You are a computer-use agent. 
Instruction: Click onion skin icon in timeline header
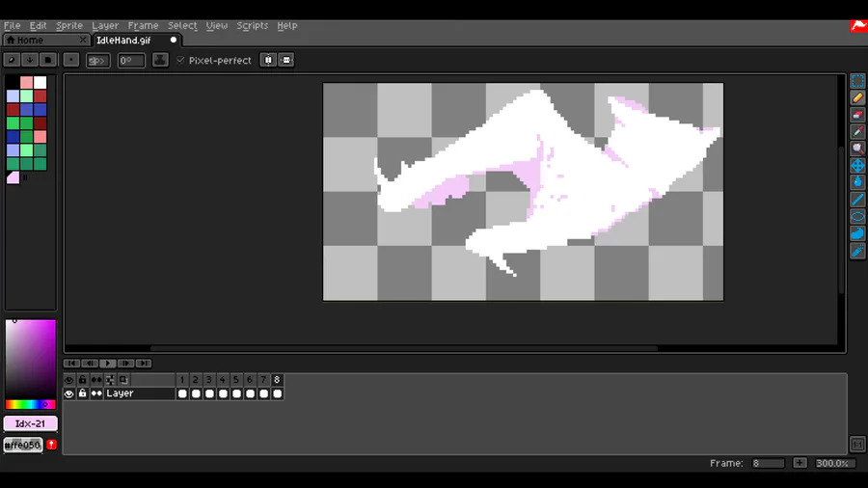pyautogui.click(x=123, y=380)
